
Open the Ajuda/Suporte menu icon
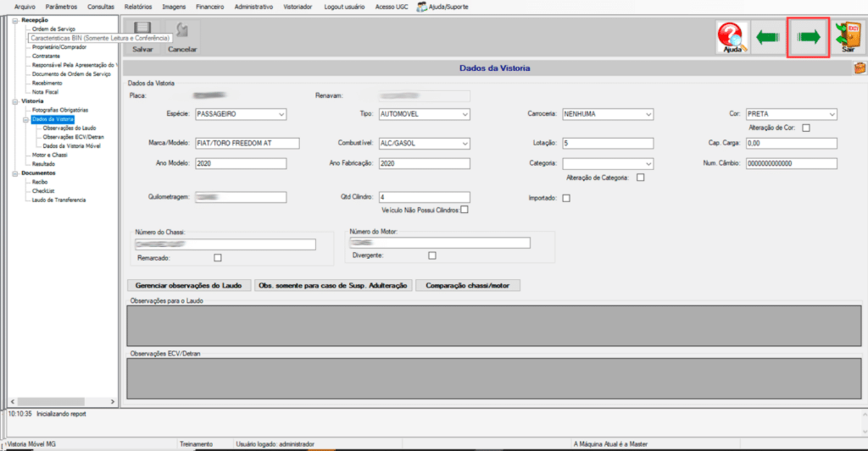pos(422,6)
